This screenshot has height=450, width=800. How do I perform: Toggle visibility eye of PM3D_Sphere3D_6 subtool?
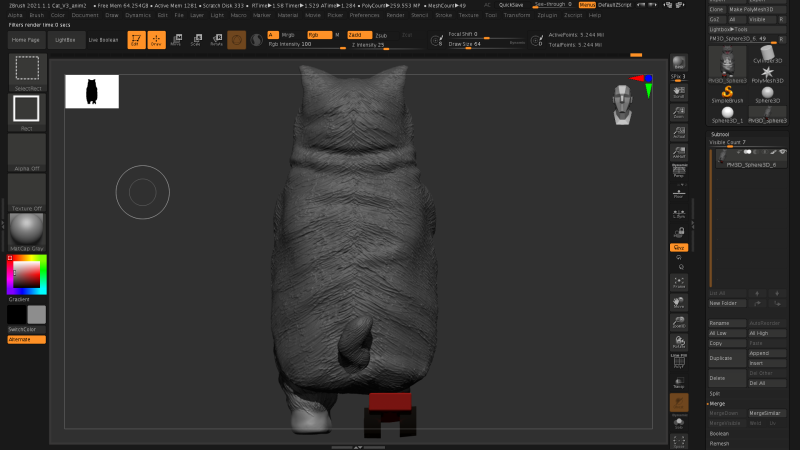pos(783,153)
